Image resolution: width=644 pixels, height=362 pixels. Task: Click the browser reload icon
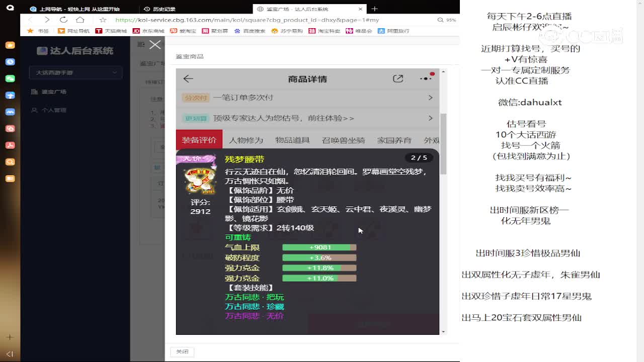pos(63,20)
